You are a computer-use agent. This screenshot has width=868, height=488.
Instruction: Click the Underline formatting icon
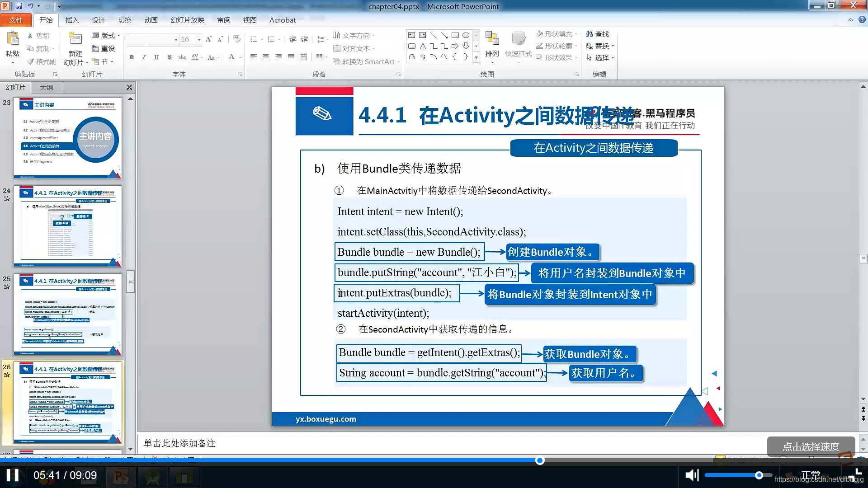click(x=156, y=57)
